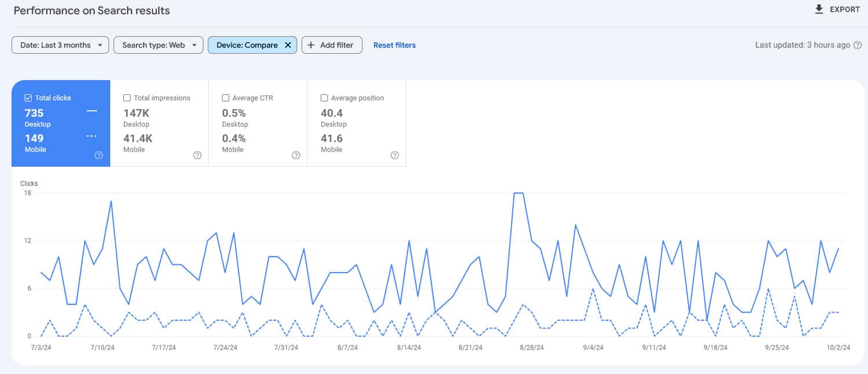
Task: Switch to the Average CTR metric card
Action: coord(258,123)
